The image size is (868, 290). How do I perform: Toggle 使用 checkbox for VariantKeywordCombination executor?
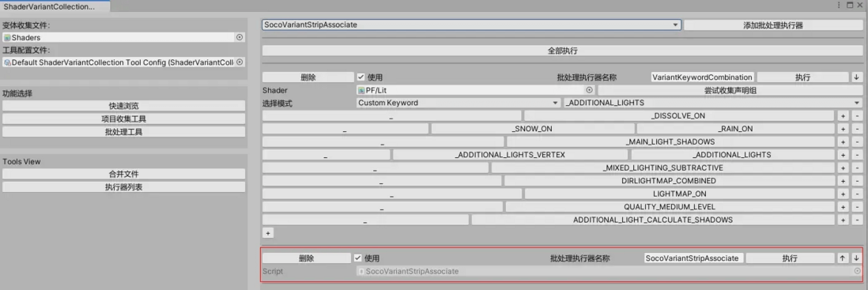click(361, 77)
